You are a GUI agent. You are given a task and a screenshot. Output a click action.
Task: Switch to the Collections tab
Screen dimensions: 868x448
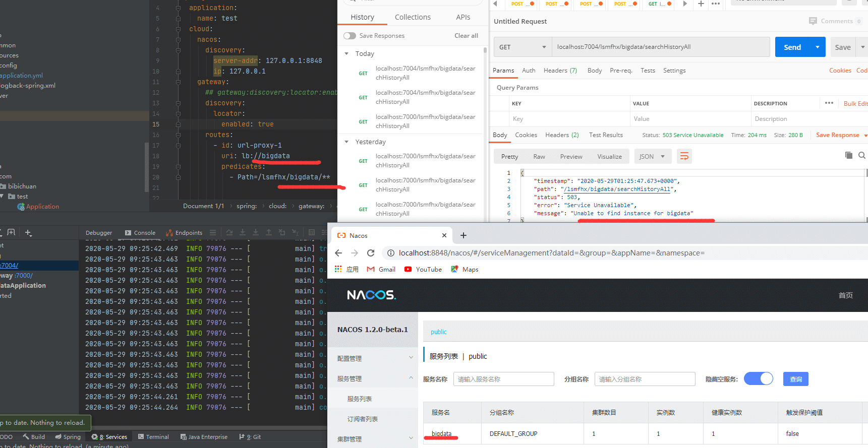coord(412,17)
